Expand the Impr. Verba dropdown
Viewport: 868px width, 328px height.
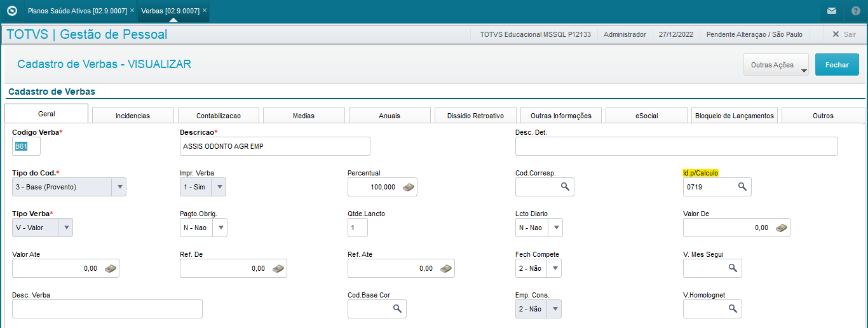click(219, 187)
